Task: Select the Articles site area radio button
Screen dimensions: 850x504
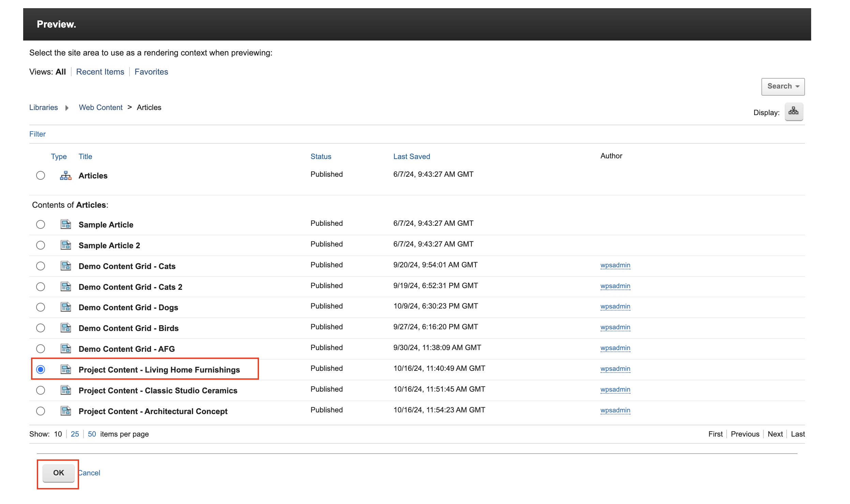Action: tap(41, 175)
